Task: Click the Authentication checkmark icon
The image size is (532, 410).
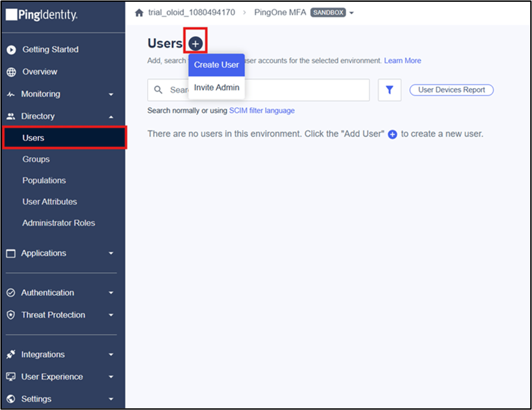Action: [11, 293]
